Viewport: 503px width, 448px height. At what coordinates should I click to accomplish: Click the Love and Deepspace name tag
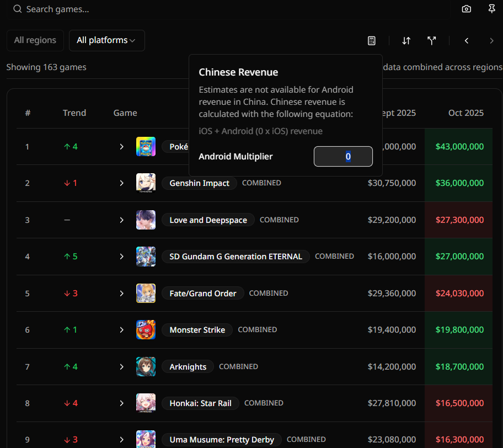pos(208,220)
